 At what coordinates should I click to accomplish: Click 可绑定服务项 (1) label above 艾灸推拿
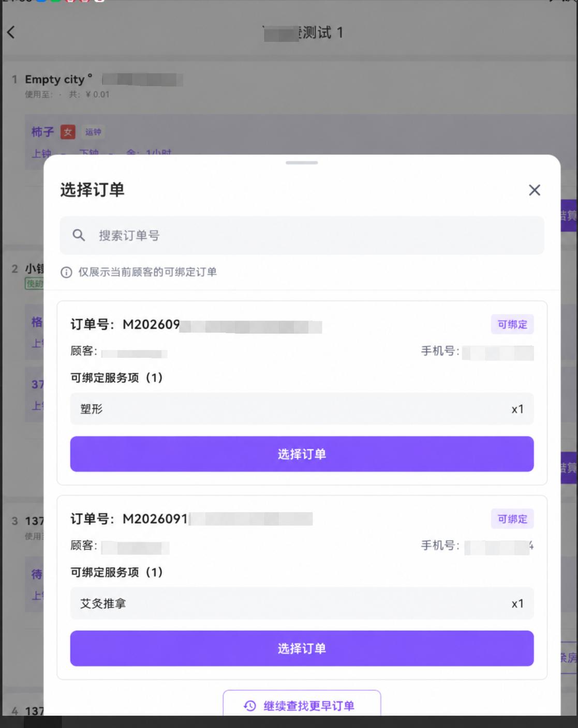[116, 572]
